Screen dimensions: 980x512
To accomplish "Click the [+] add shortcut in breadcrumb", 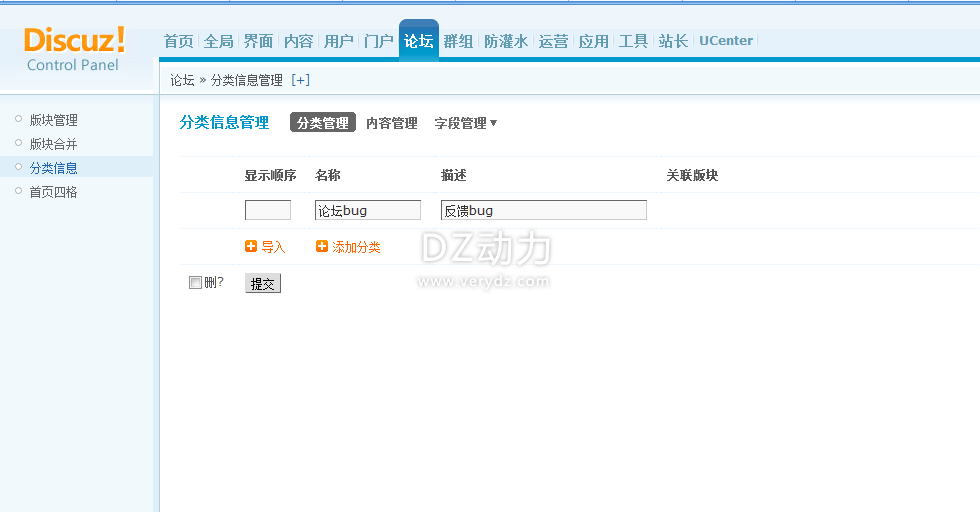I will [300, 80].
